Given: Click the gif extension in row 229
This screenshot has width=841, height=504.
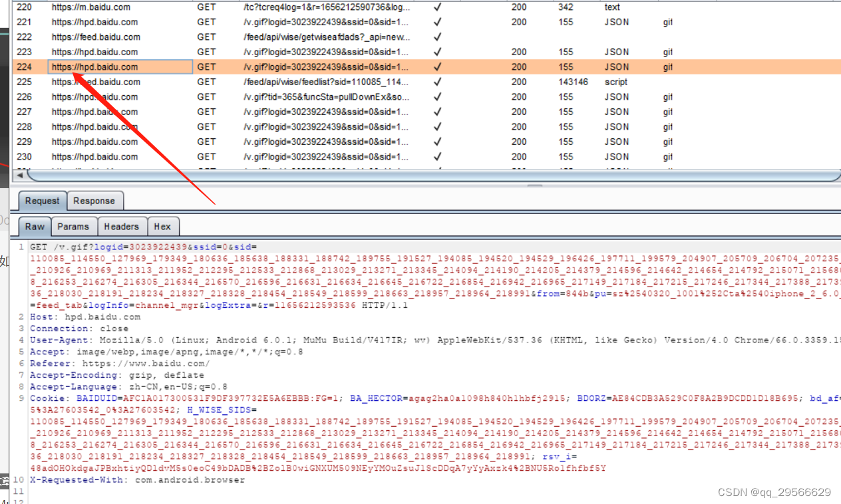Looking at the screenshot, I should [x=667, y=142].
